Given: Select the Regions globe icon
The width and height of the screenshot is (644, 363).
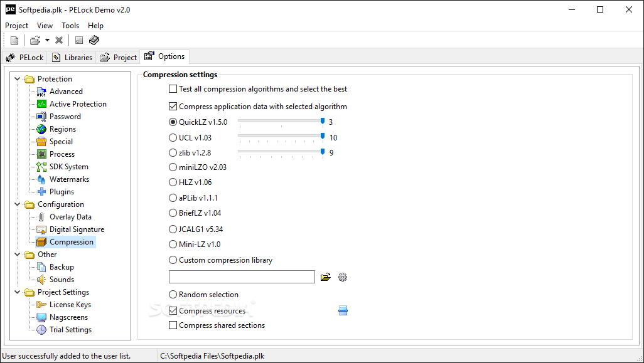Looking at the screenshot, I should [41, 129].
